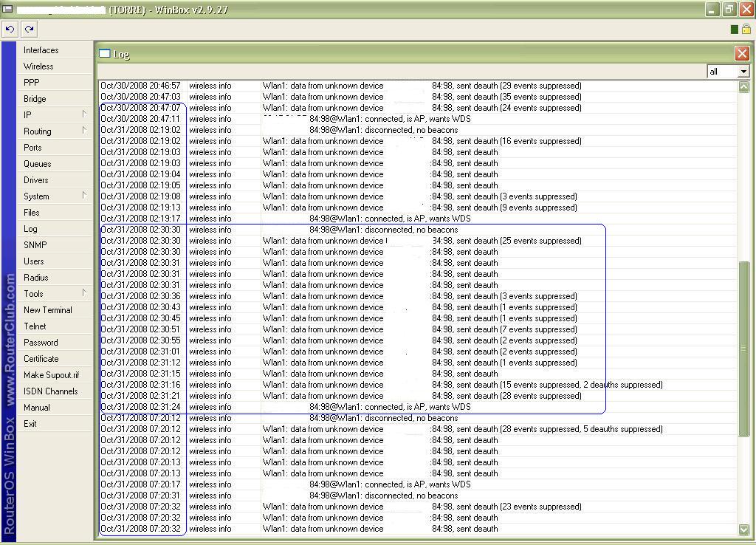
Task: Select log row Oct/31/2008 07:20:17 connected
Action: pyautogui.click(x=418, y=484)
